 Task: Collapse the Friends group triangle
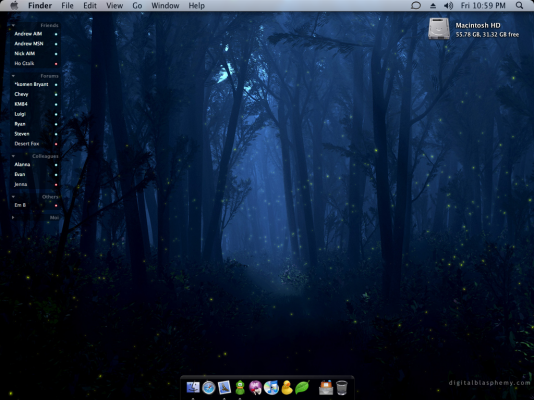[13, 25]
